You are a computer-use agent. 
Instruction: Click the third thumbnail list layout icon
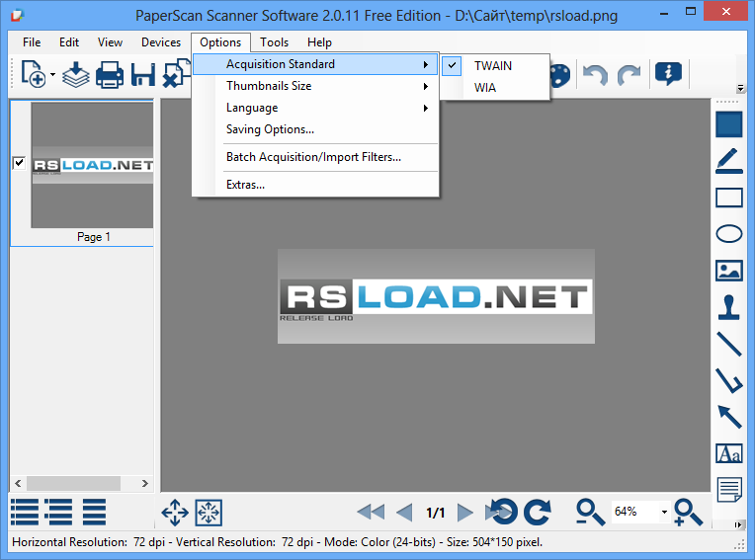(94, 512)
